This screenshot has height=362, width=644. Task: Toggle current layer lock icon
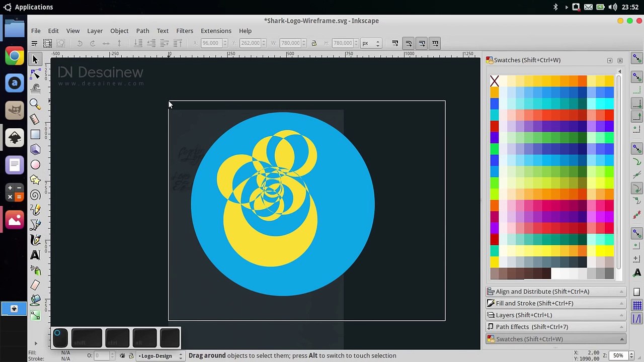pos(131,355)
